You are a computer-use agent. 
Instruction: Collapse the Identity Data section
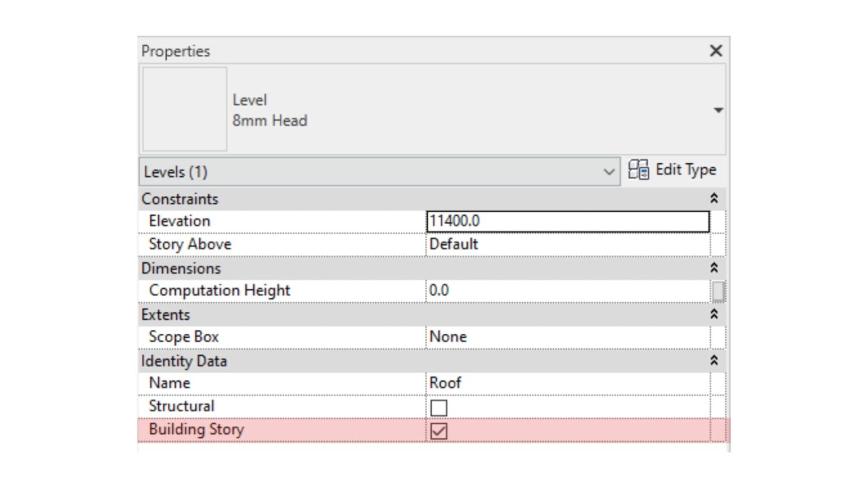pos(714,360)
